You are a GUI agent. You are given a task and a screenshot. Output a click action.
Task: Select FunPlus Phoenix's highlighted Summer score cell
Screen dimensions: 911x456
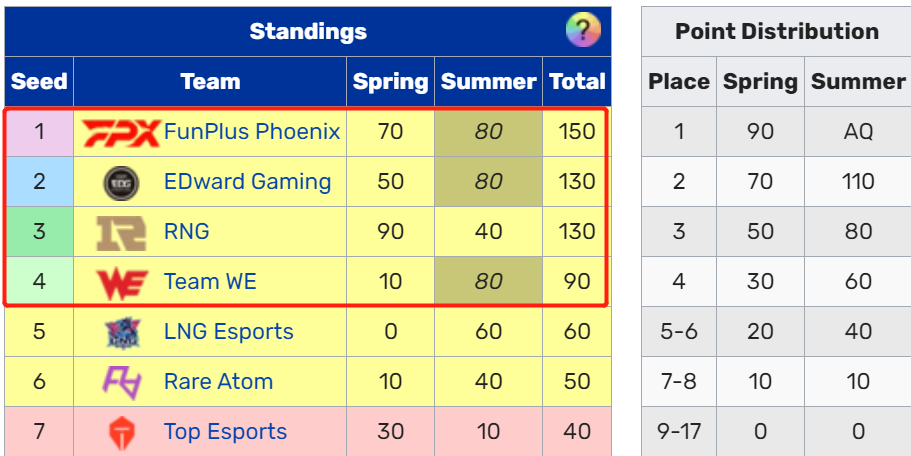pyautogui.click(x=488, y=132)
